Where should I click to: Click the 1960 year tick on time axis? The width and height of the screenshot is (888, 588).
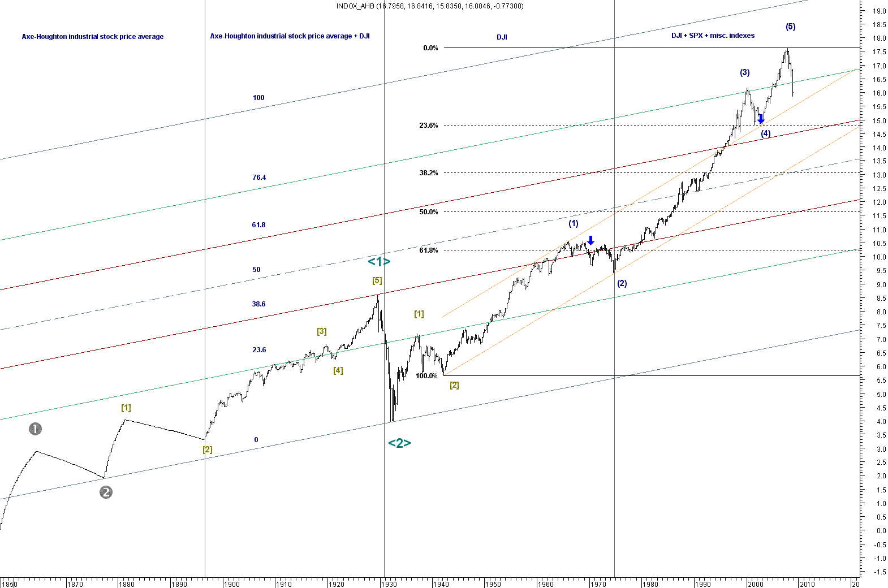pyautogui.click(x=545, y=584)
